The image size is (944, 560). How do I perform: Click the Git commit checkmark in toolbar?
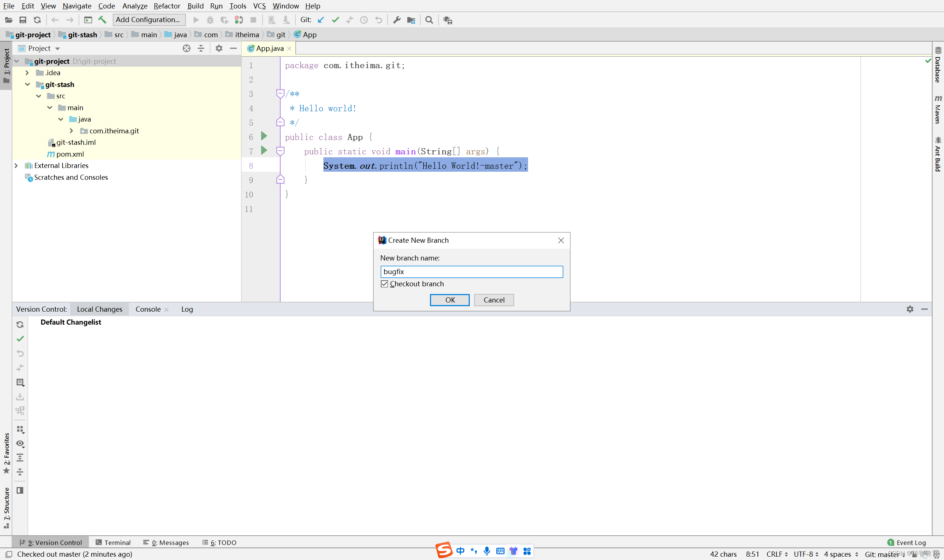(335, 20)
